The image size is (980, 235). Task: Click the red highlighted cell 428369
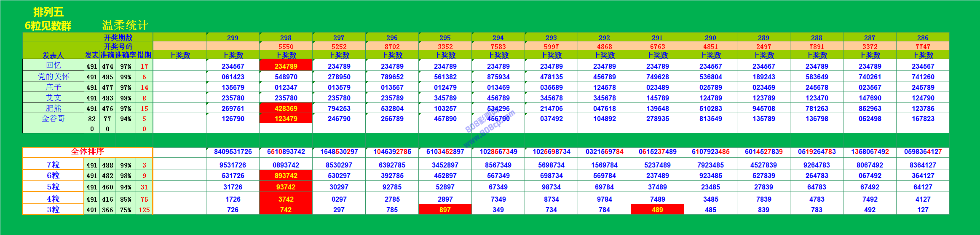286,108
